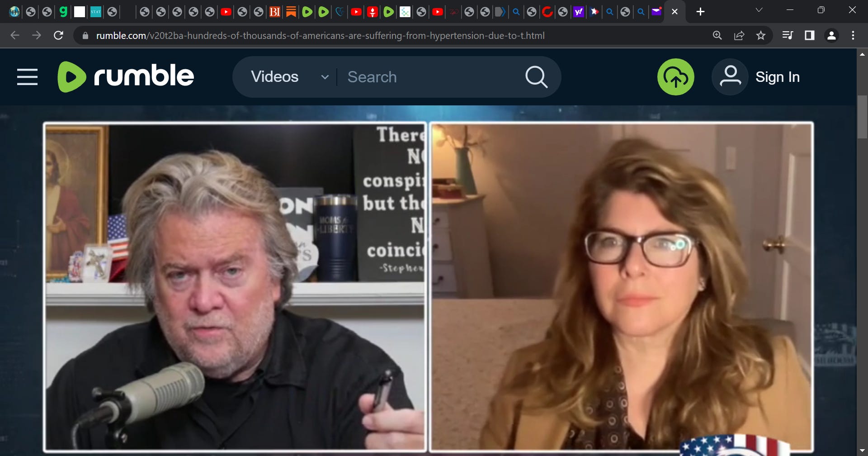Go back using the browser back arrow

tap(15, 35)
